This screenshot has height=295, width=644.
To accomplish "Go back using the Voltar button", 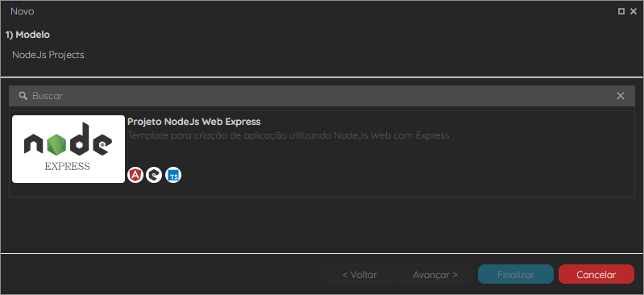I will [359, 275].
